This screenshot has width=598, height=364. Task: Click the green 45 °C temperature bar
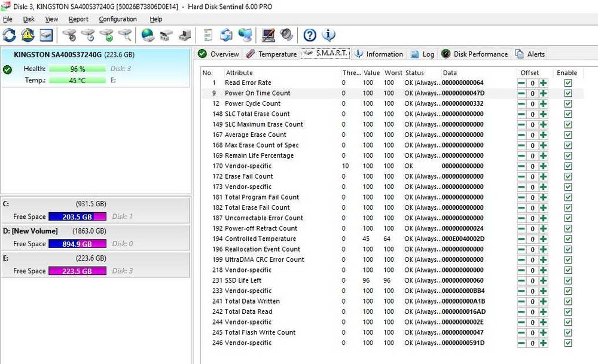pos(77,81)
